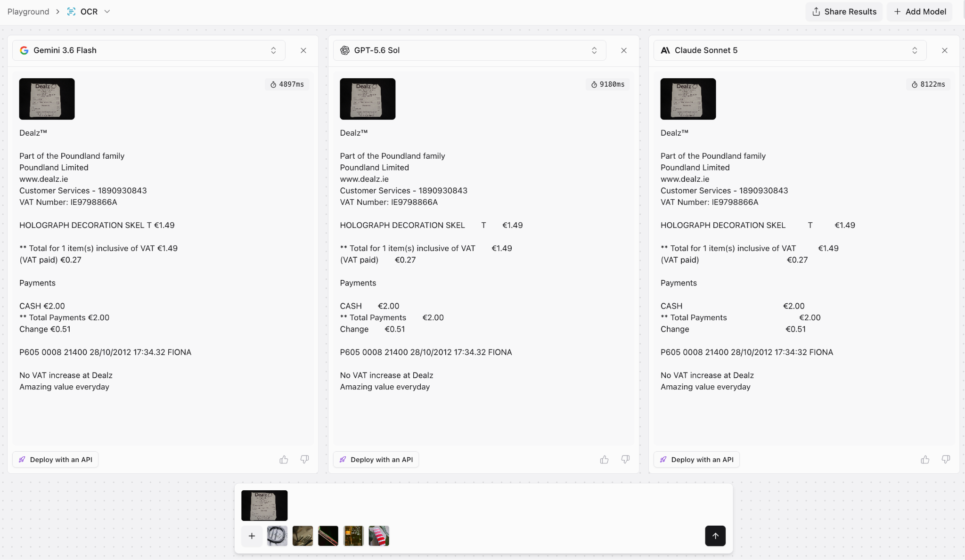Remove the Claude Sonnet 5 panel
965x560 pixels.
[x=945, y=50]
